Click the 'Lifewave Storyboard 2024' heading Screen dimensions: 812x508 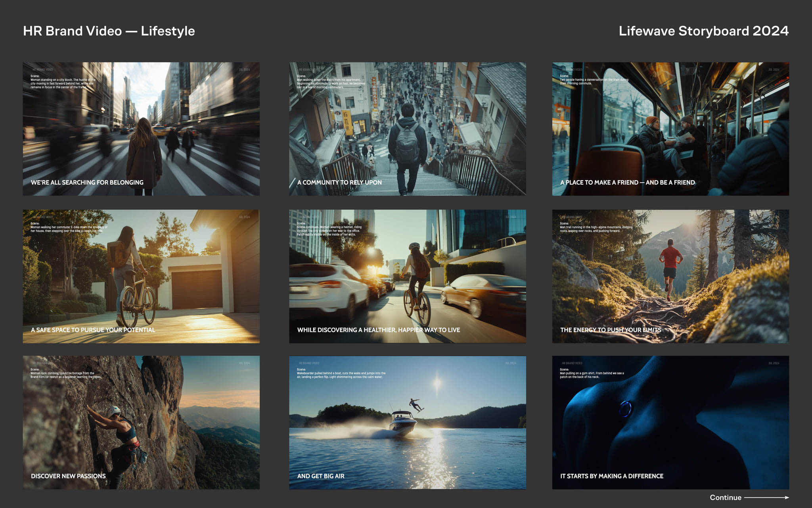coord(704,31)
